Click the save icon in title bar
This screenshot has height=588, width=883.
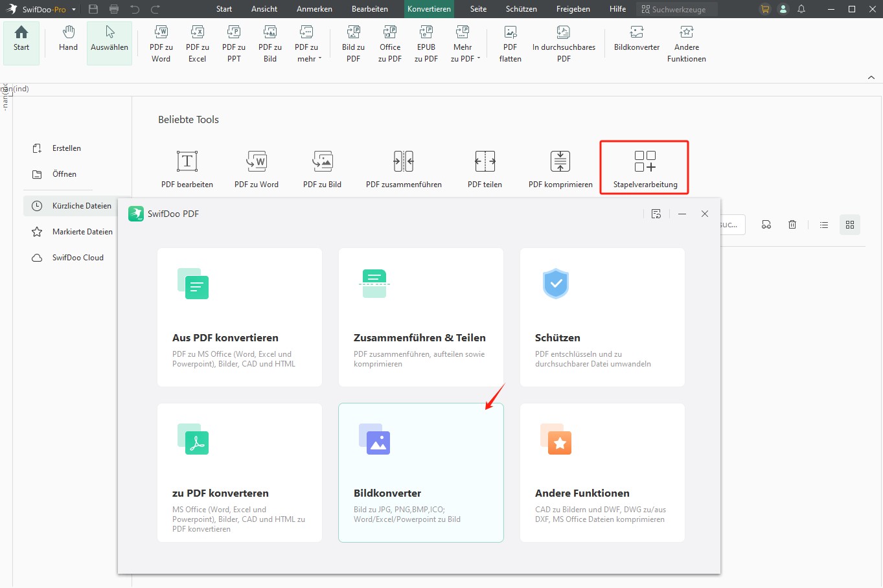(x=93, y=9)
